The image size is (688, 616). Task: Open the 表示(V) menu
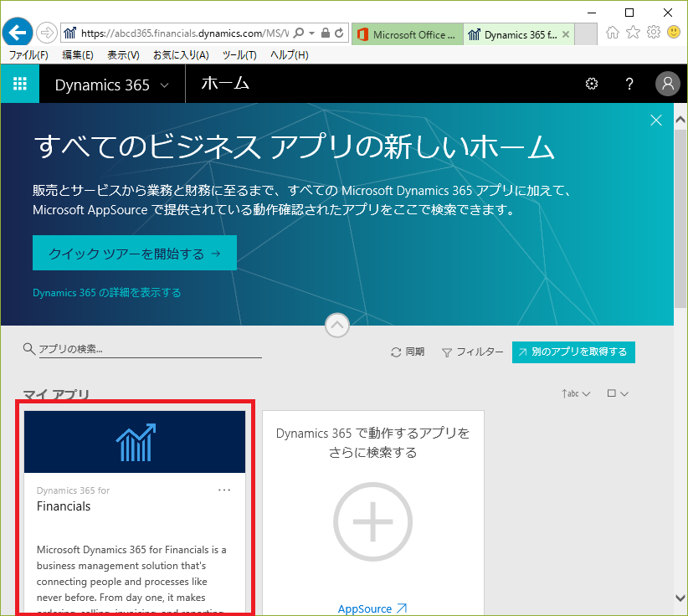123,55
